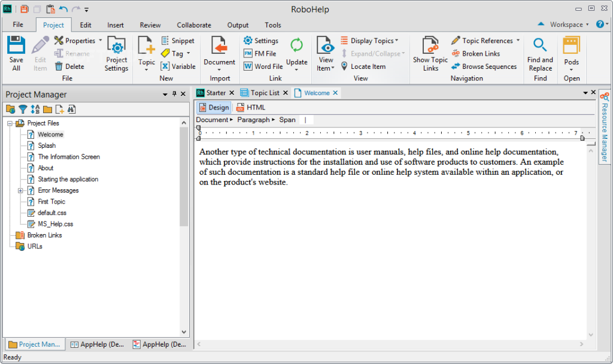613x364 pixels.
Task: Click the filter icon in Project Manager
Action: [x=22, y=110]
